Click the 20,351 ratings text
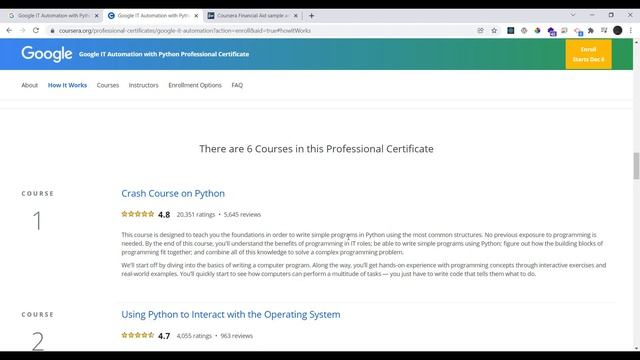 (x=196, y=214)
